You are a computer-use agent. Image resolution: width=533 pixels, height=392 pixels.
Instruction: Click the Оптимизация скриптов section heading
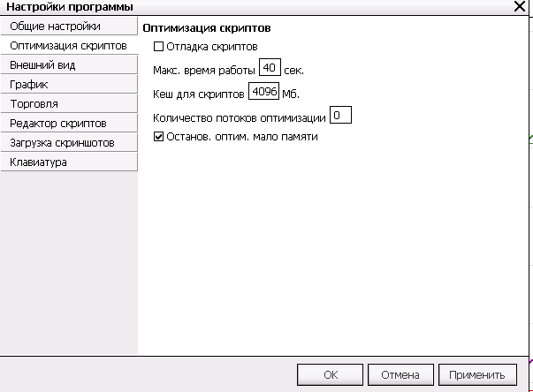206,29
